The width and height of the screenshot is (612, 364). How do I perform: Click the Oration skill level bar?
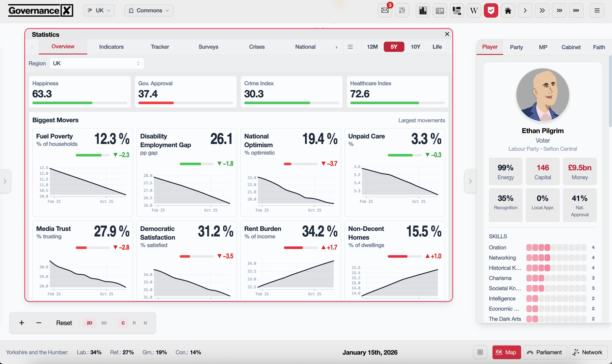tap(556, 247)
